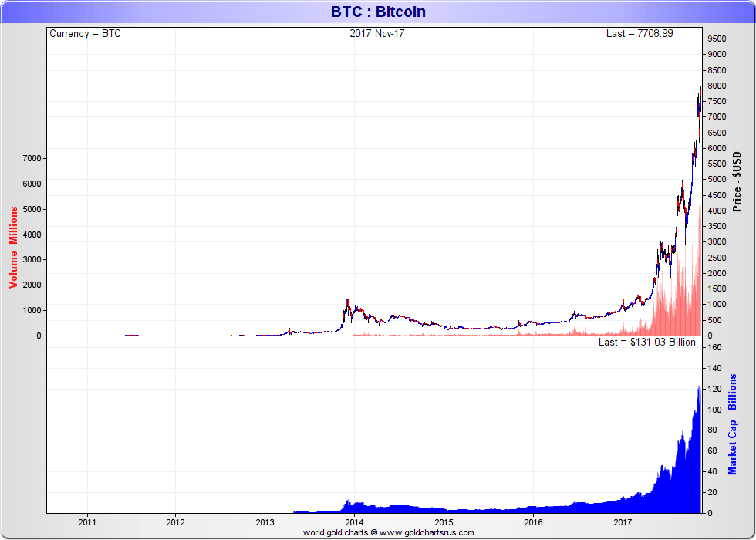Click the 2500 price tick

[717, 258]
